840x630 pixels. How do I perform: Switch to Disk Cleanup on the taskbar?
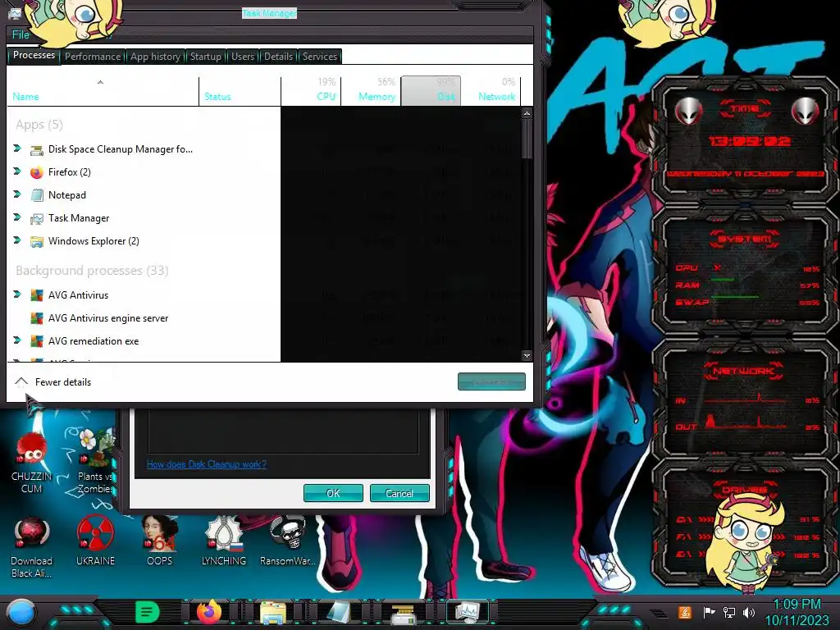point(403,613)
